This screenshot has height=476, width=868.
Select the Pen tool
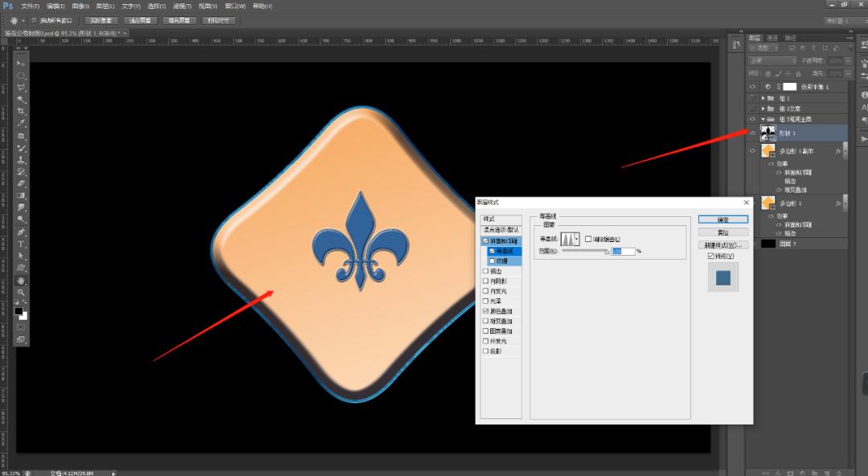click(x=21, y=232)
